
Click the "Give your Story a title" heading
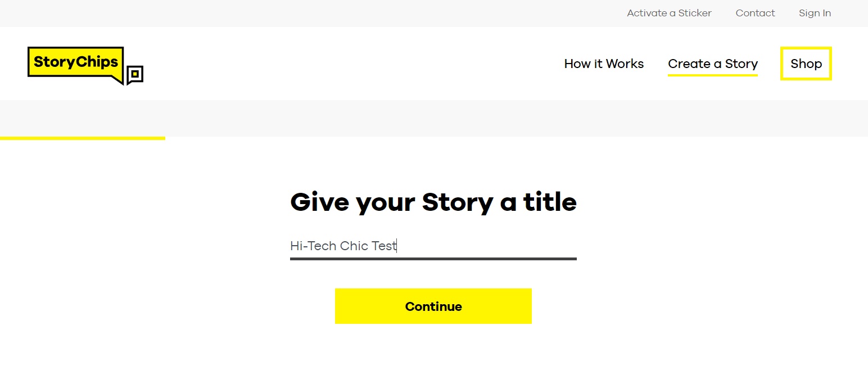[x=433, y=201]
